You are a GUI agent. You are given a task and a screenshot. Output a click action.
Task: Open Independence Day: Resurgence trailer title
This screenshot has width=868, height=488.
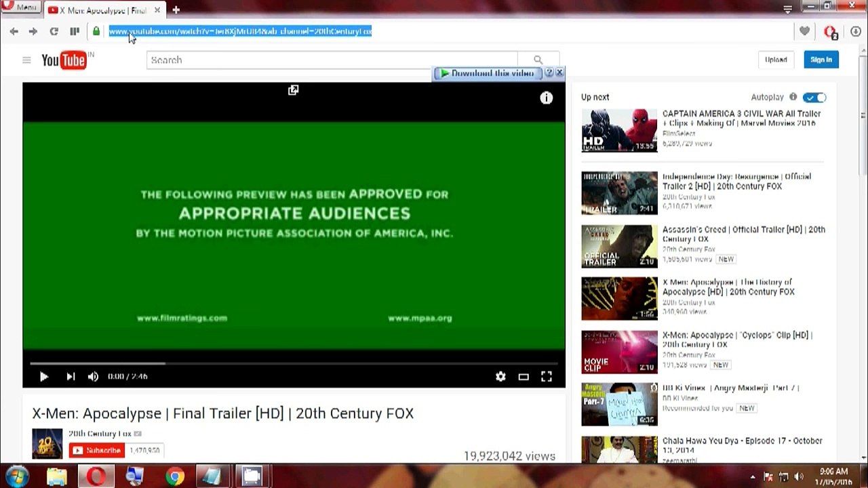click(x=736, y=182)
